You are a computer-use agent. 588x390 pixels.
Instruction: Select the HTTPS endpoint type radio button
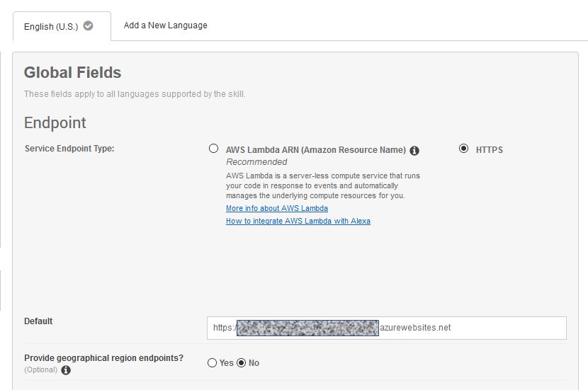tap(463, 149)
